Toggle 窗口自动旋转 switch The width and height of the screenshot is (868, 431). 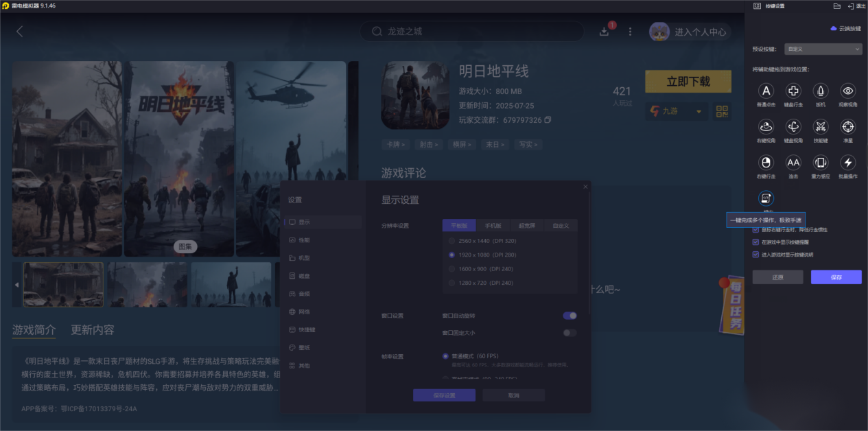tap(570, 316)
